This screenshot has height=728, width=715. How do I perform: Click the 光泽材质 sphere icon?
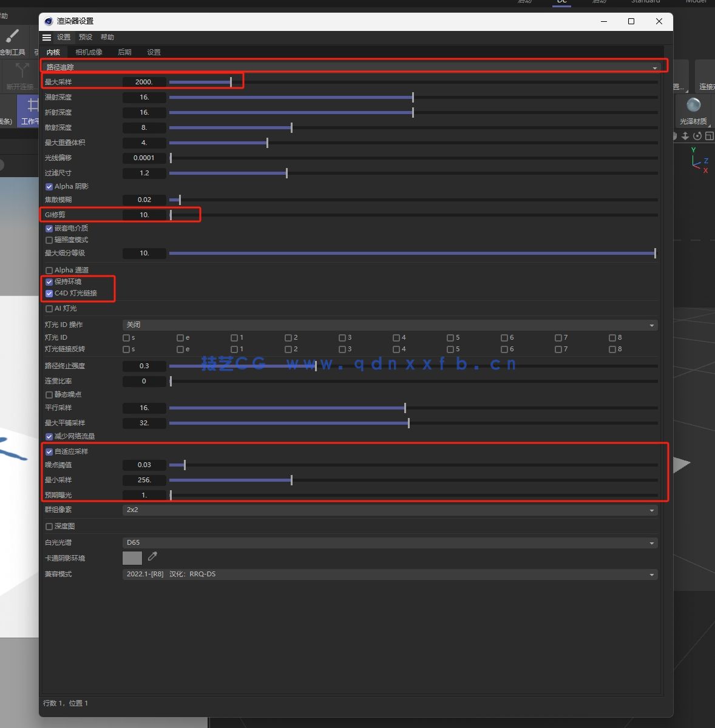point(693,105)
